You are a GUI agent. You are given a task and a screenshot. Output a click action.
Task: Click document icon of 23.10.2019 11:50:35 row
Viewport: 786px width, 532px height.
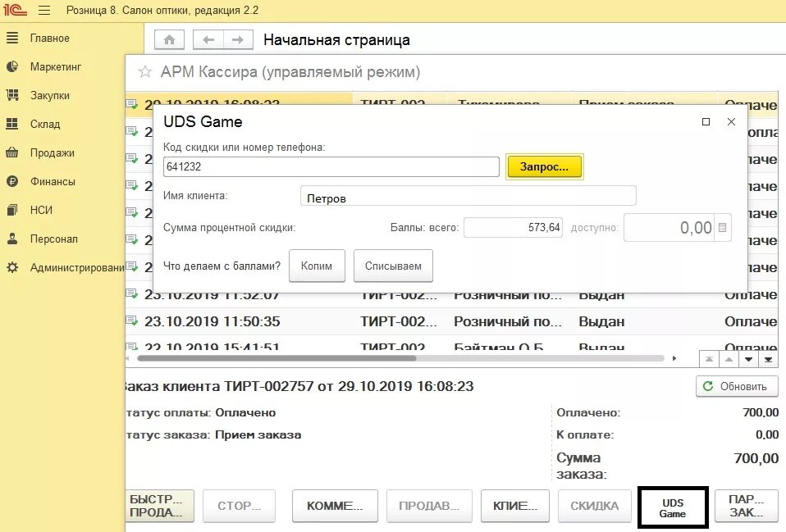[132, 321]
